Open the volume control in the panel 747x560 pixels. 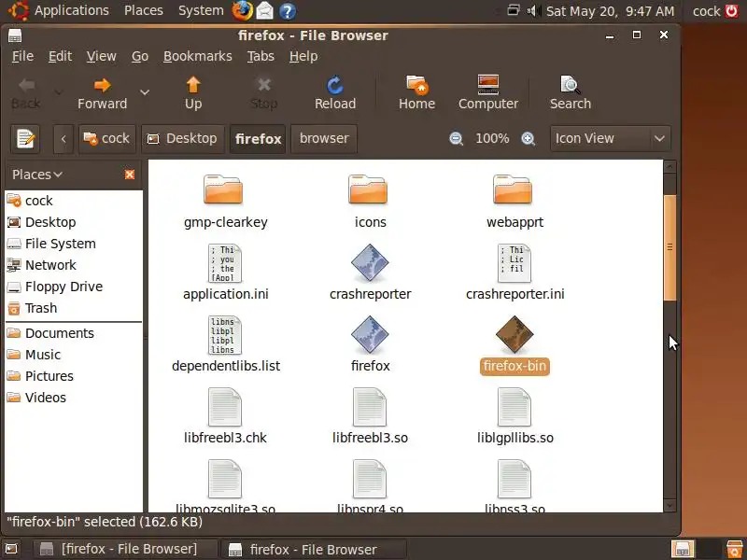tap(533, 10)
